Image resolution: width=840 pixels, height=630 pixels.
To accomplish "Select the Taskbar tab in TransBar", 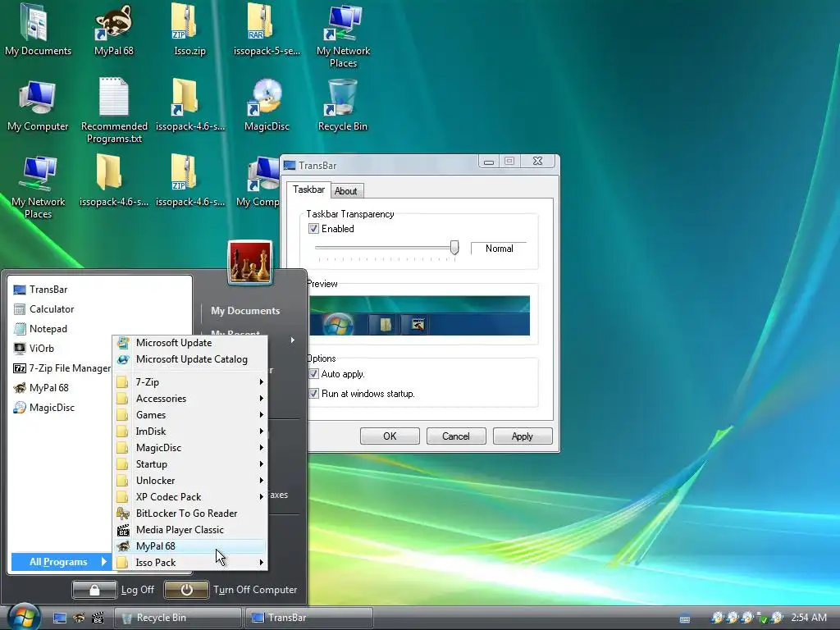I will [x=308, y=189].
